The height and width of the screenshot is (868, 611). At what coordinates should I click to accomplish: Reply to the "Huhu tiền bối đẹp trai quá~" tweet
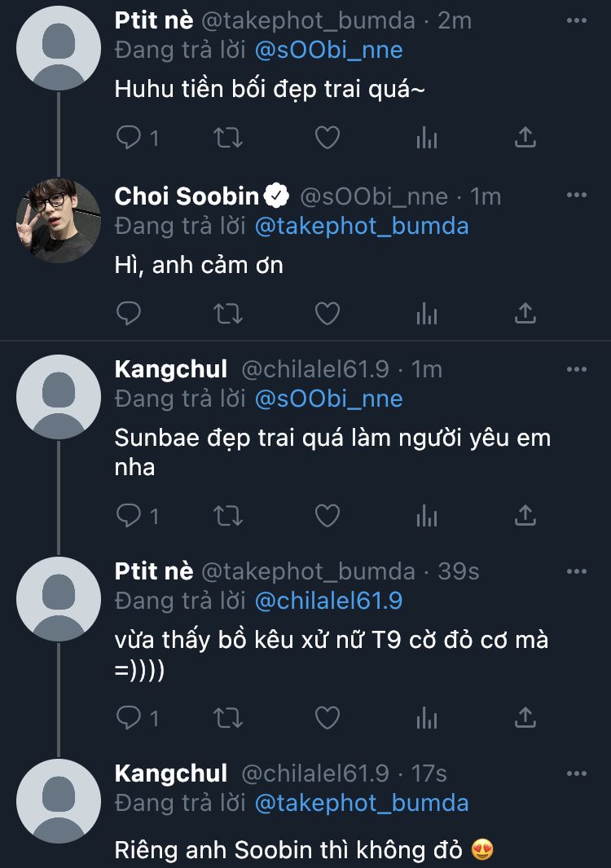(130, 138)
